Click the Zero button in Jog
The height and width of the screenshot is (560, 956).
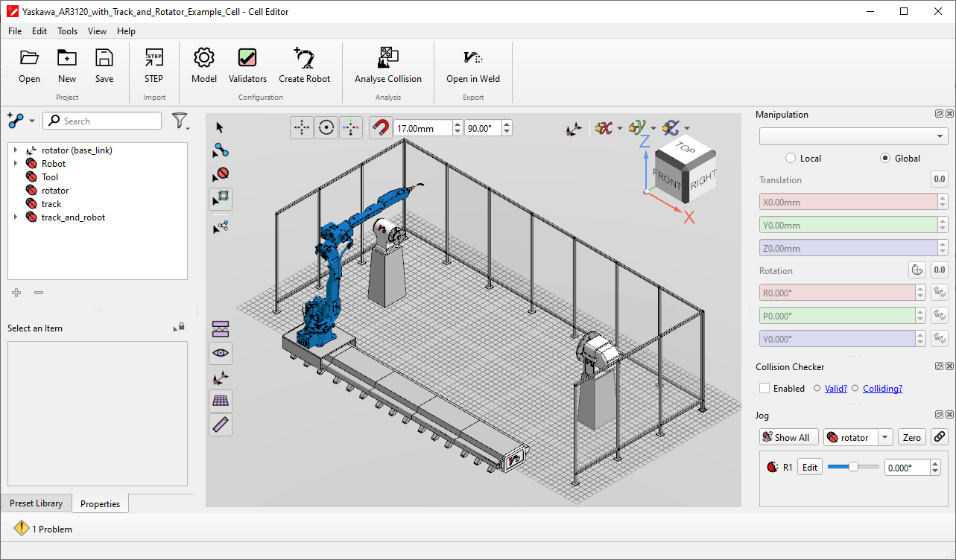coord(912,438)
